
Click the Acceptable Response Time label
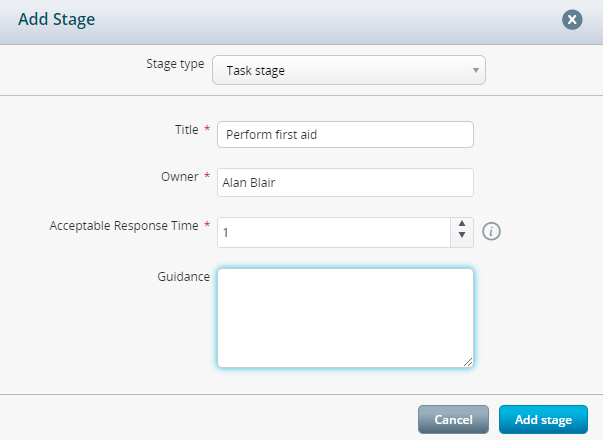(x=124, y=225)
